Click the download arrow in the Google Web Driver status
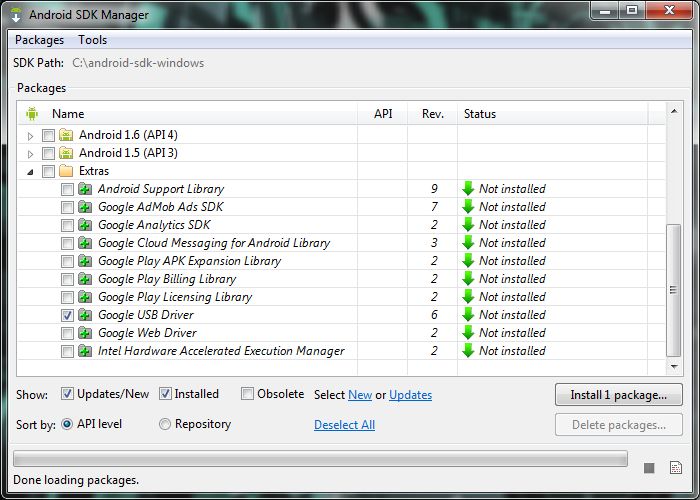Screen dimensions: 700x500 click(x=468, y=333)
